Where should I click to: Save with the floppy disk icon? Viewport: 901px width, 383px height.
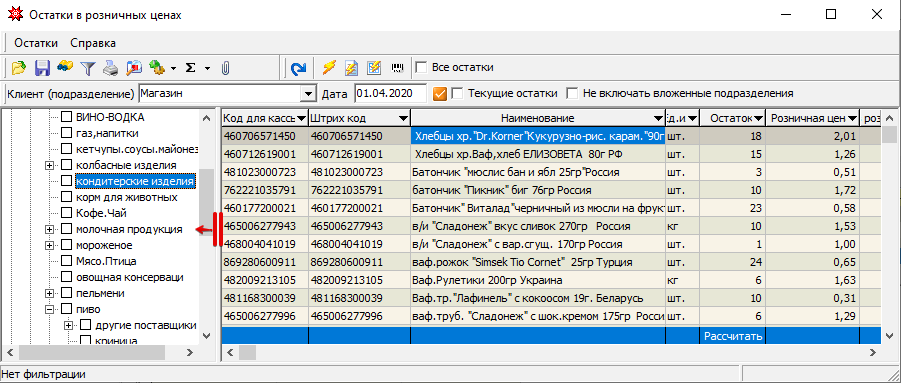click(43, 68)
